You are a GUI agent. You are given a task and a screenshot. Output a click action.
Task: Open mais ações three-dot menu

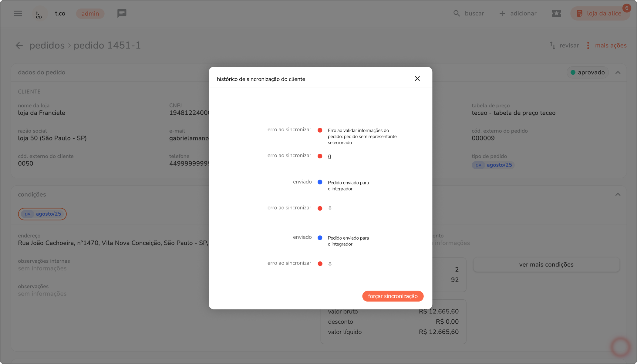588,45
